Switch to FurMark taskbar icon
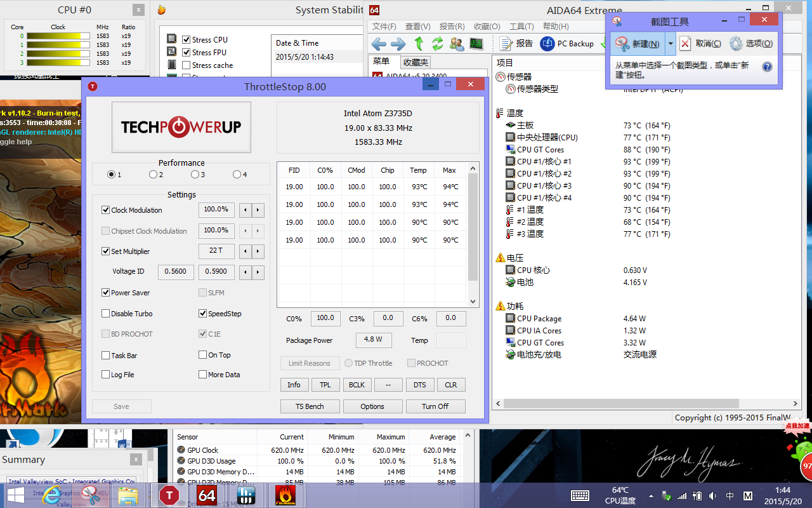 point(285,495)
